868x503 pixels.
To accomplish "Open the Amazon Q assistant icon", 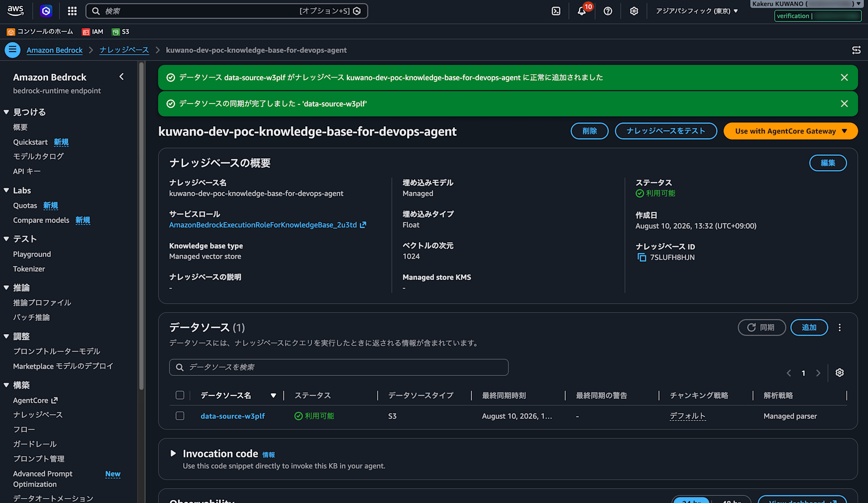I will pos(46,11).
